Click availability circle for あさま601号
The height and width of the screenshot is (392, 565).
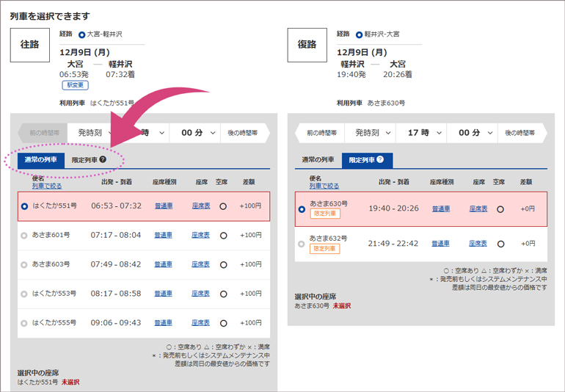(x=223, y=236)
